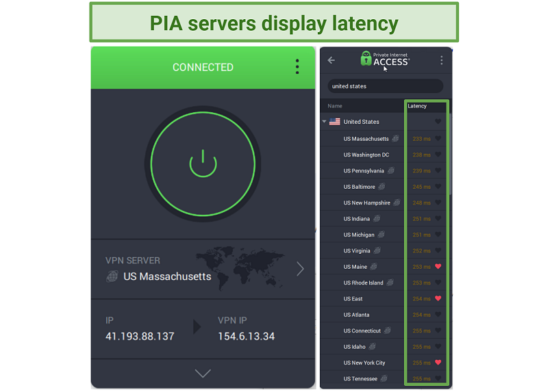Screen dimensions: 552x392
Task: Favorite US Washington DC with the heart
Action: (438, 155)
